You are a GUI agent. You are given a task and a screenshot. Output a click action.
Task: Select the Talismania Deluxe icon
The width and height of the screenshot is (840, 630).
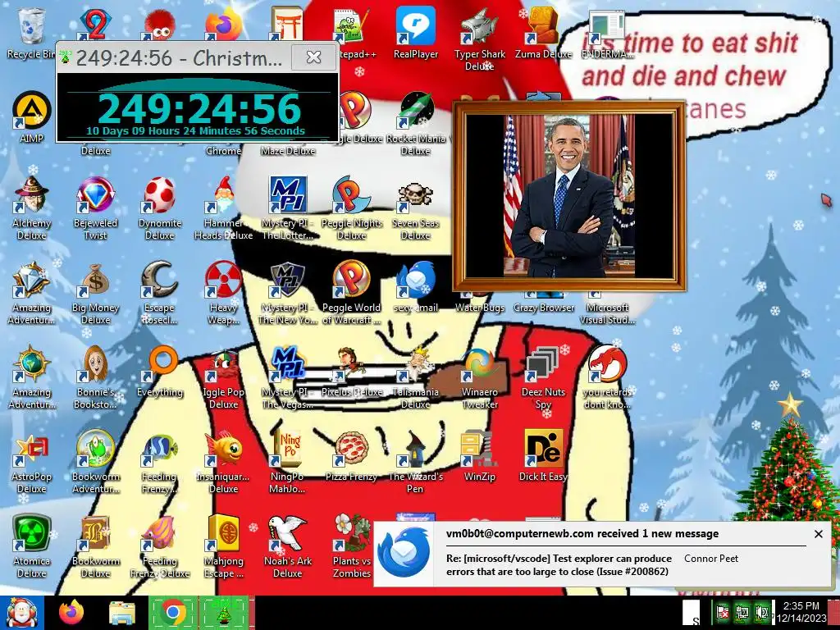pyautogui.click(x=415, y=377)
